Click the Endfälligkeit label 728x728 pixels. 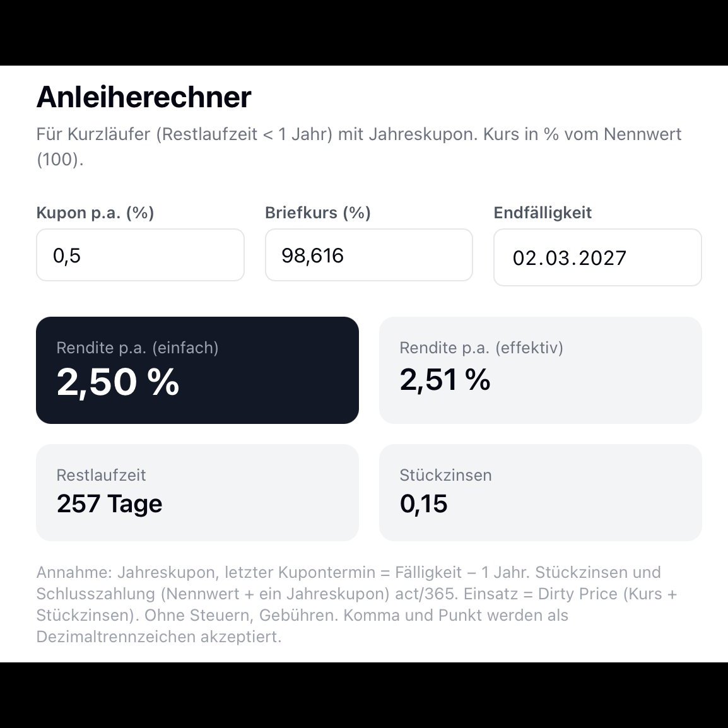(x=543, y=213)
